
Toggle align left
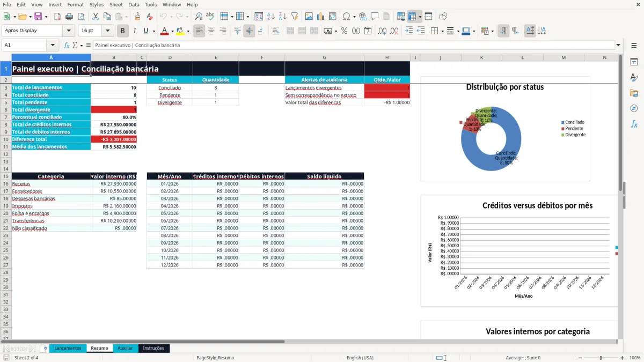[x=200, y=31]
